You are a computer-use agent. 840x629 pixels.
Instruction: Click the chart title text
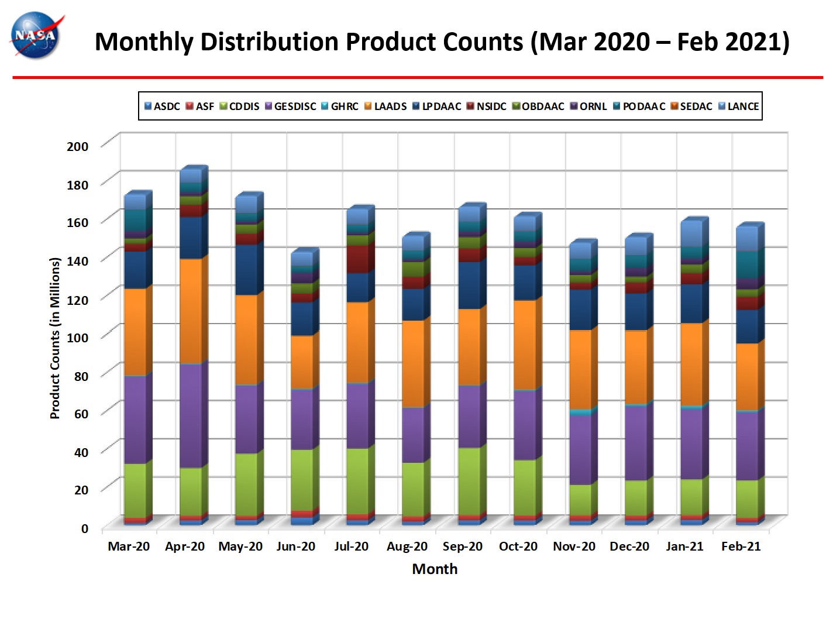[442, 42]
